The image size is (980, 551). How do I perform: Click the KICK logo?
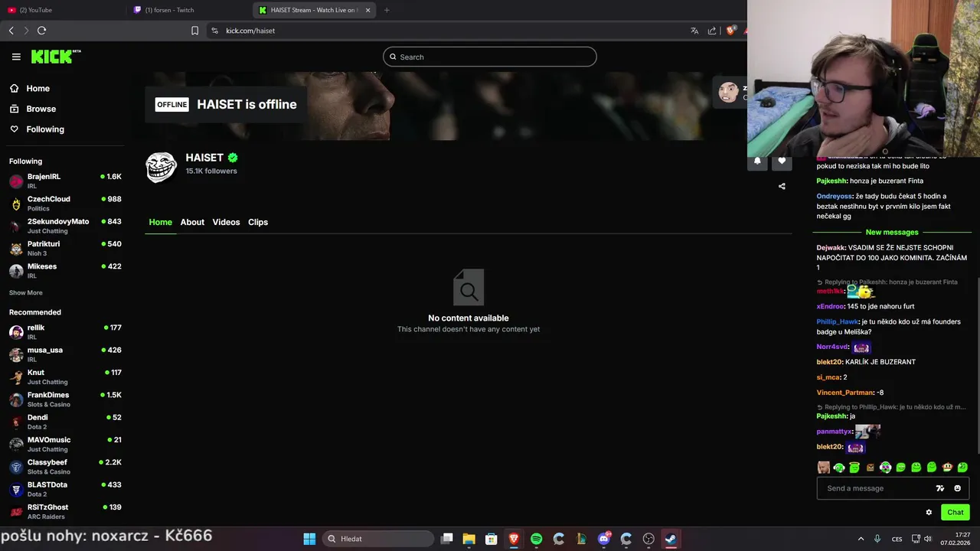[x=55, y=57]
